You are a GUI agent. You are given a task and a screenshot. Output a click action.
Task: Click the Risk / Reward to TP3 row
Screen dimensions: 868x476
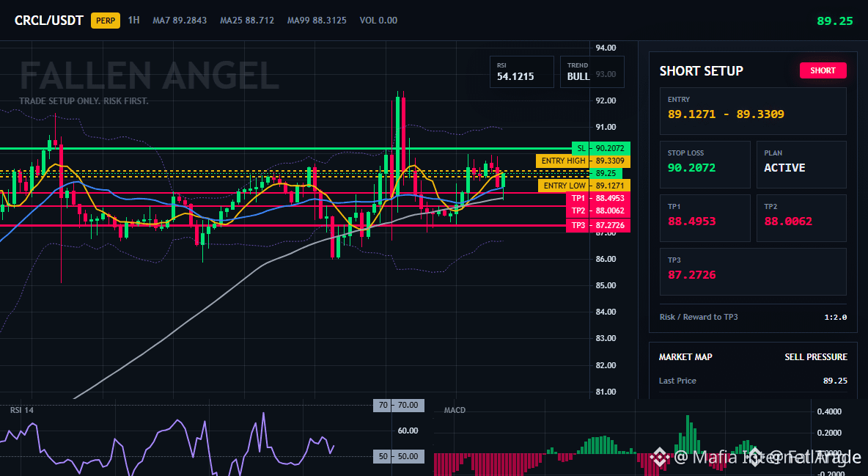coord(753,317)
